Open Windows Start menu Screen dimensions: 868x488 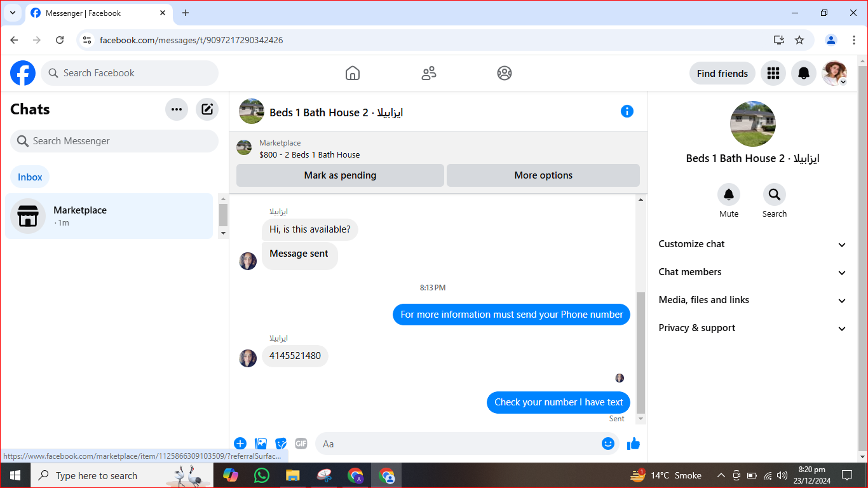coord(15,475)
